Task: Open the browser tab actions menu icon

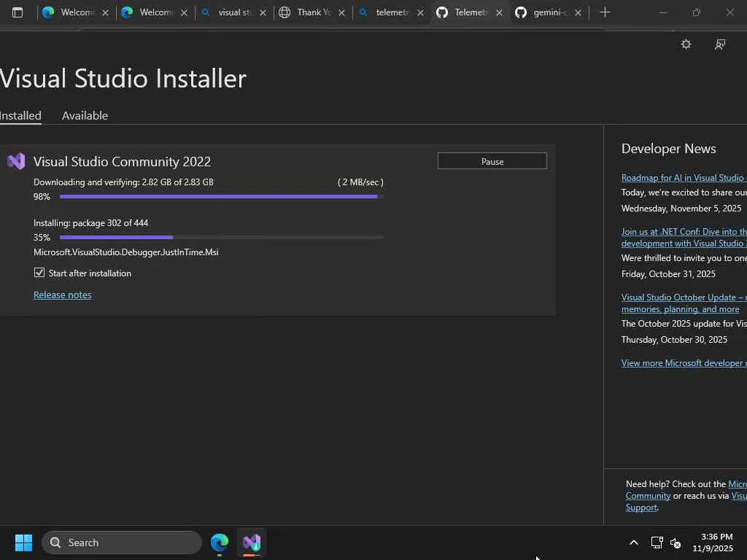Action: [x=18, y=12]
